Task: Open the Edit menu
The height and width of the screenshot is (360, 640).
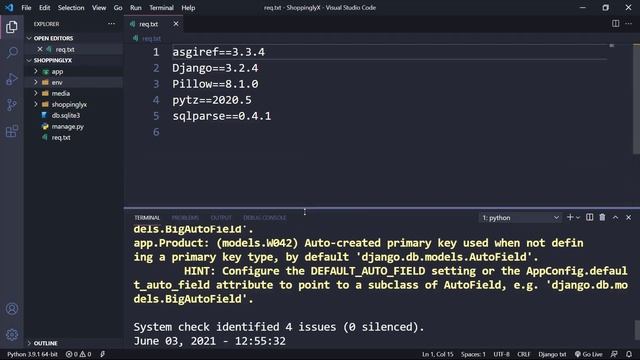Action: pos(44,8)
